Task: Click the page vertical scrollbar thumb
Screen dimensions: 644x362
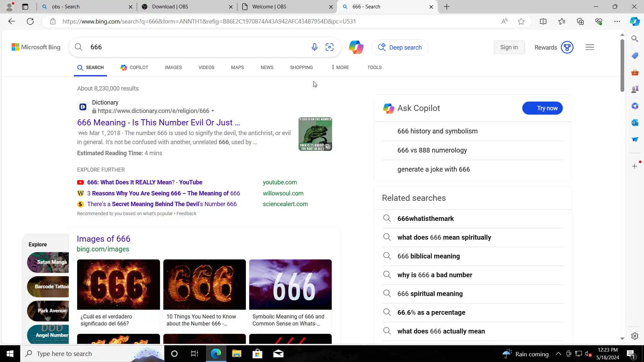Action: coord(622,65)
